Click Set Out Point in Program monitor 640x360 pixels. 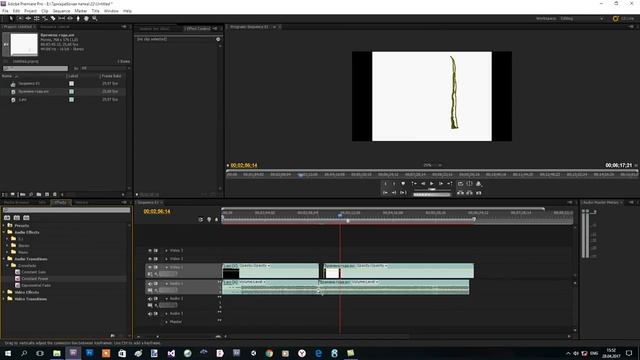[394, 184]
